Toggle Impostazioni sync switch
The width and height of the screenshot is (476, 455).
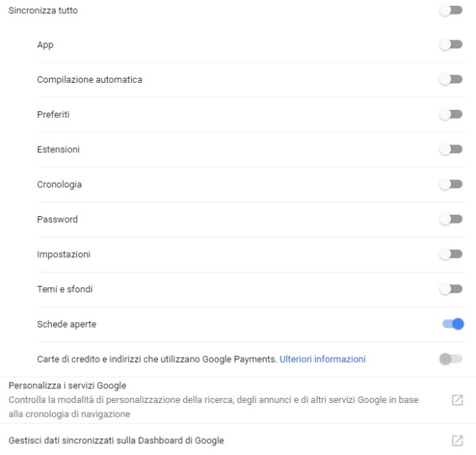451,254
